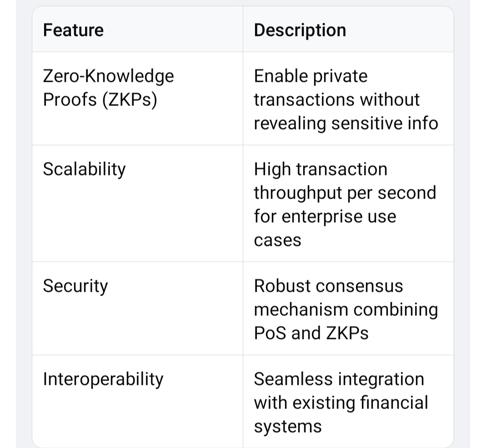This screenshot has height=448, width=491.
Task: Click the "Proofs (ZKPs)" text line
Action: click(100, 100)
